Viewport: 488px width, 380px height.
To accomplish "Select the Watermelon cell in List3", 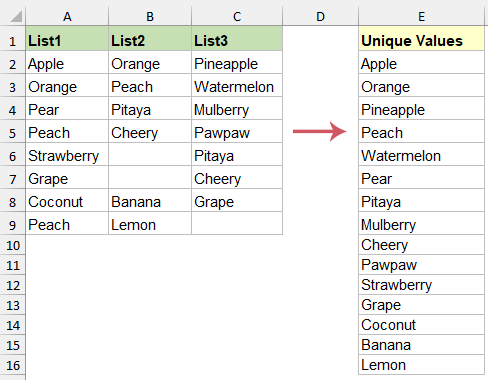I will coord(237,86).
